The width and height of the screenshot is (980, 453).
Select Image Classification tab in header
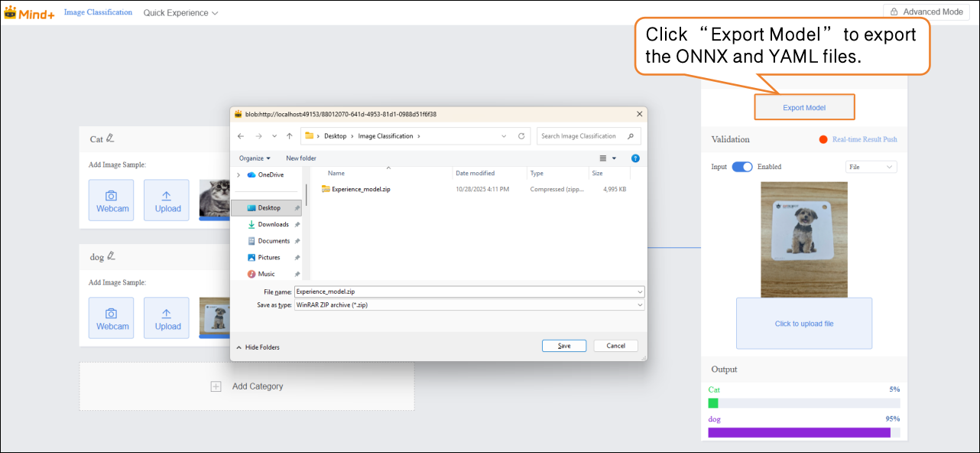point(98,13)
